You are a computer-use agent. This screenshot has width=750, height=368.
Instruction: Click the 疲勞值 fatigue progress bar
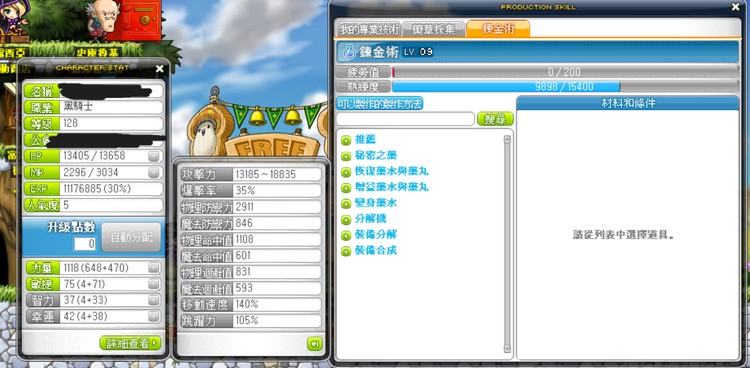(564, 72)
